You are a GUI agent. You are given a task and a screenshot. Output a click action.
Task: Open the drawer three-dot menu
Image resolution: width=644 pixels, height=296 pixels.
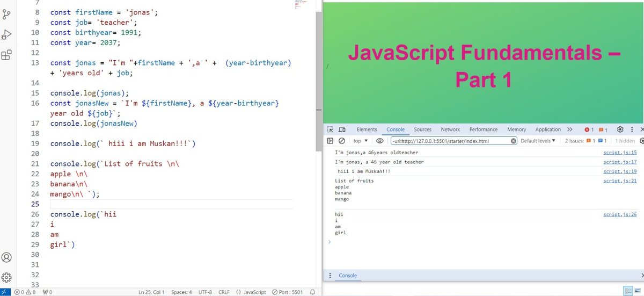click(x=330, y=276)
